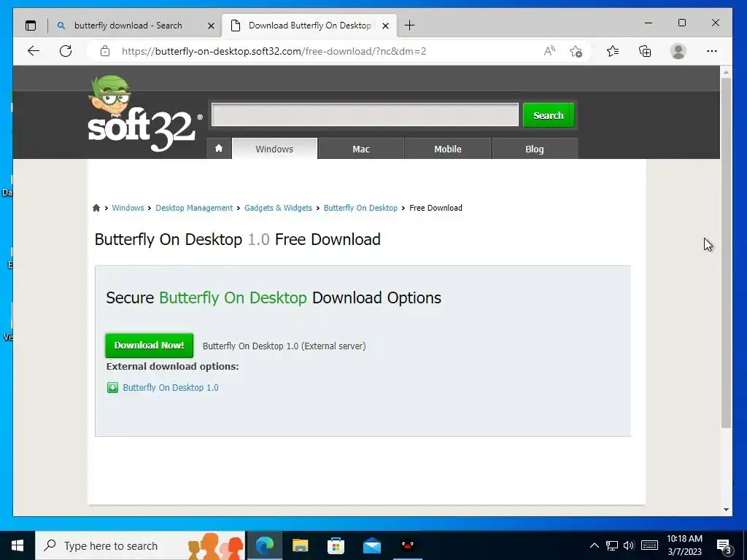
Task: Click the taskbar search box
Action: coord(140,545)
